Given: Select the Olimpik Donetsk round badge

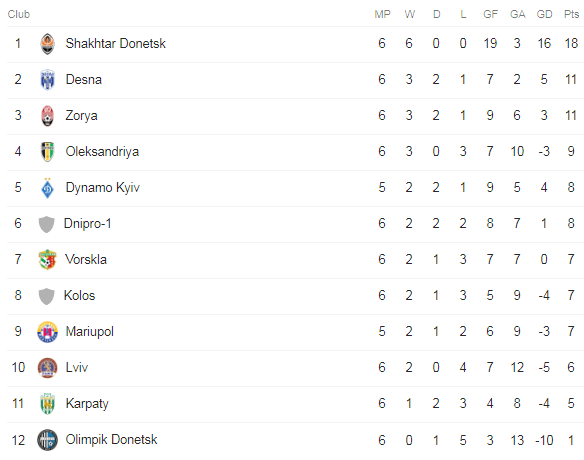Looking at the screenshot, I should pyautogui.click(x=47, y=440).
